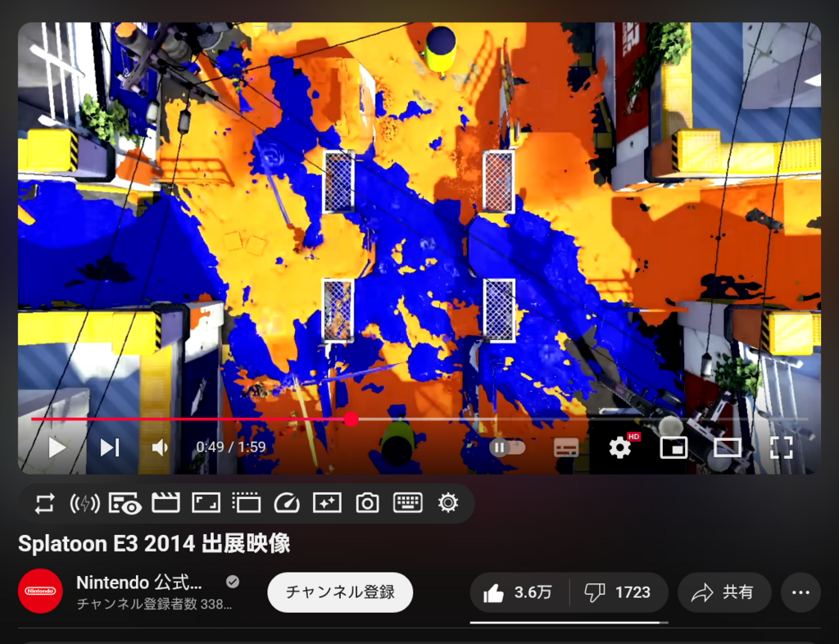Click the video title Splatoon E3 2014 出展映像
Viewport: 839px width, 644px height.
(x=154, y=544)
